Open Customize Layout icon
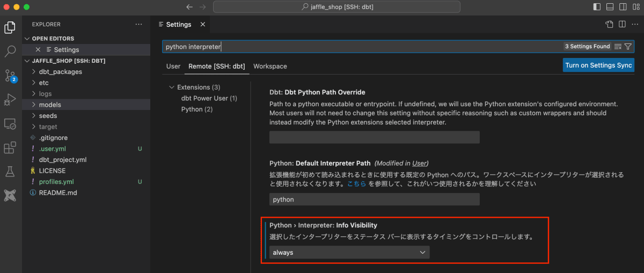 636,7
